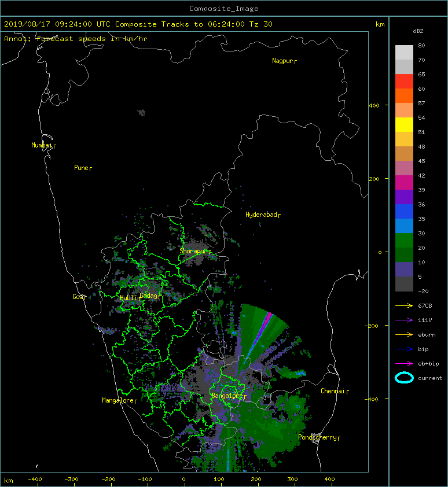Viewport: 448px width, 487px height.
Task: Click the Gadag city label
Action: pyautogui.click(x=149, y=296)
